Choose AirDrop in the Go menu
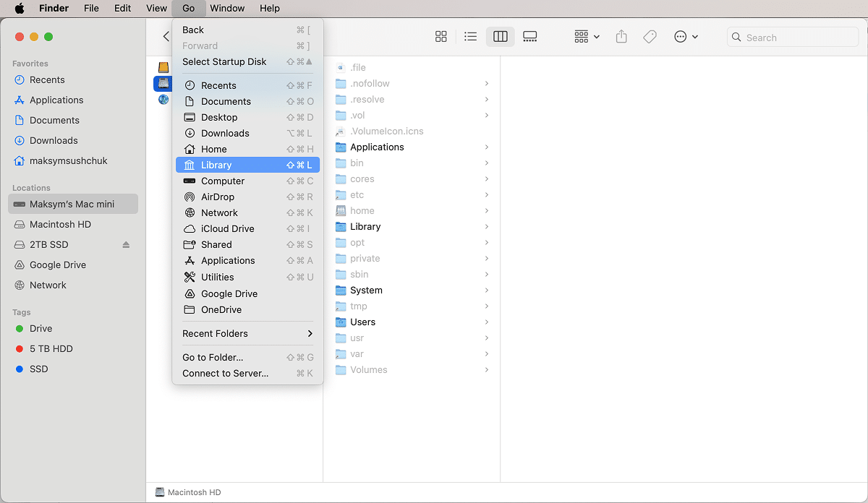The width and height of the screenshot is (868, 503). tap(247, 197)
